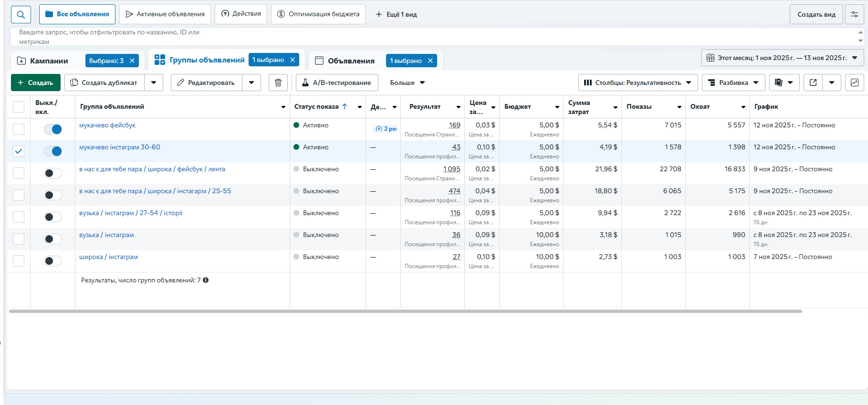Select 'Оптимизация бюджета' view

coord(318,14)
